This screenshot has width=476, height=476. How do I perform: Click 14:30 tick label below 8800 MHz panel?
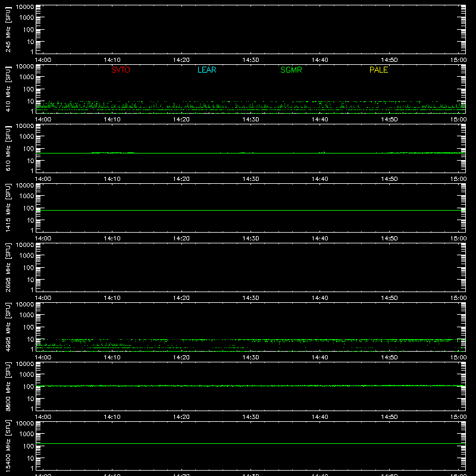250,417
